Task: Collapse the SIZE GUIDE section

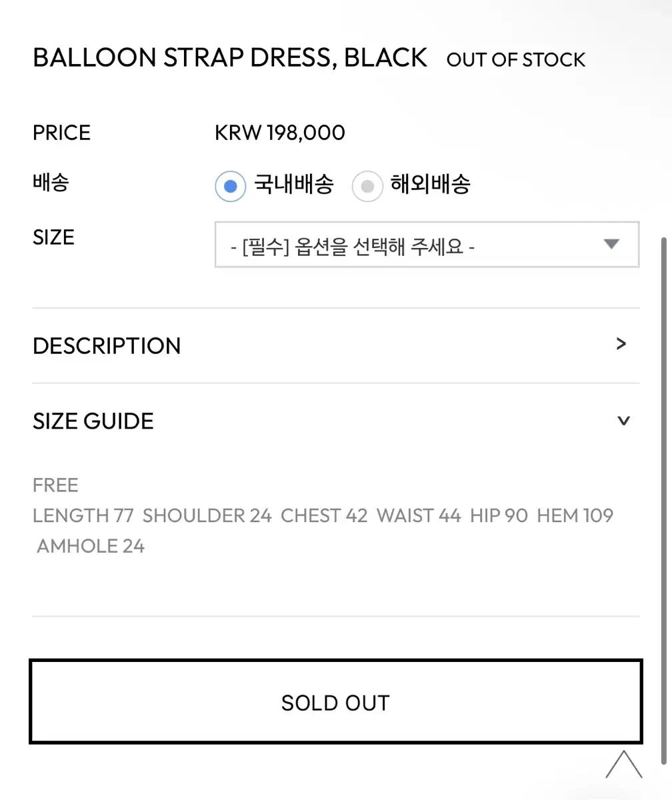Action: pos(336,421)
